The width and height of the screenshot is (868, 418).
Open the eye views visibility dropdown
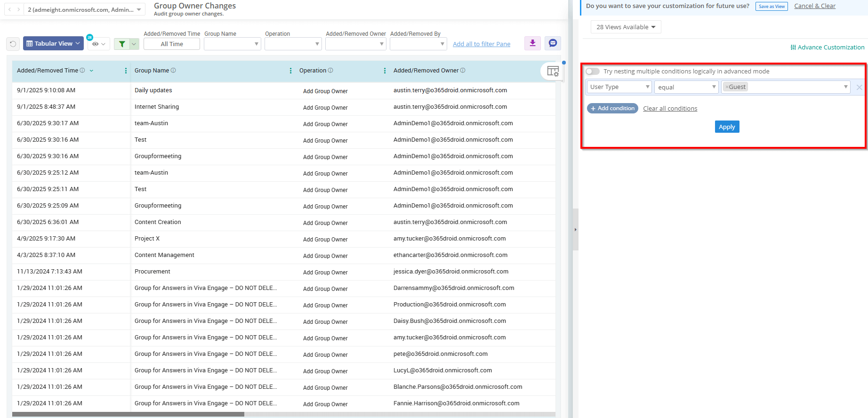pyautogui.click(x=98, y=44)
